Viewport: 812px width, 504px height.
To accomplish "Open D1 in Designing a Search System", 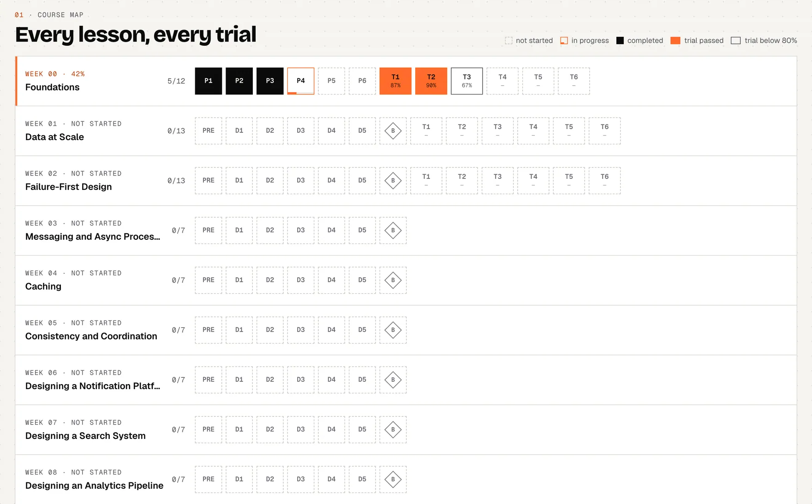I will click(x=239, y=430).
